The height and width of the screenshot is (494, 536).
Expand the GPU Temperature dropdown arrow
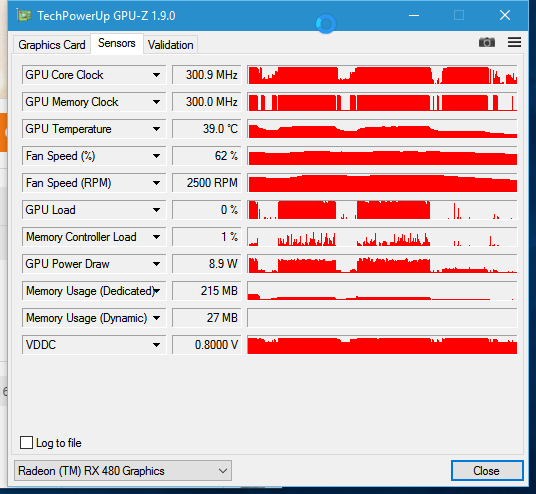click(x=157, y=129)
